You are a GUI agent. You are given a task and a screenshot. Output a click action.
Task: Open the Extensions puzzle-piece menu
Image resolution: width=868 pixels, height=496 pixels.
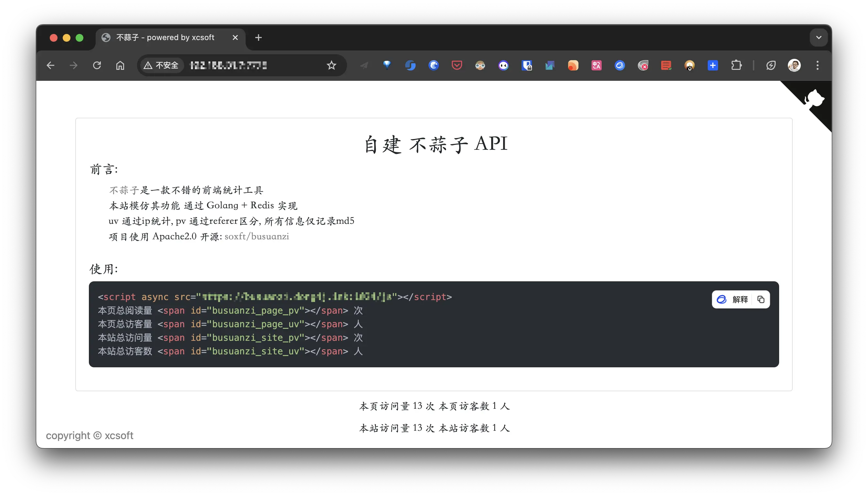736,65
